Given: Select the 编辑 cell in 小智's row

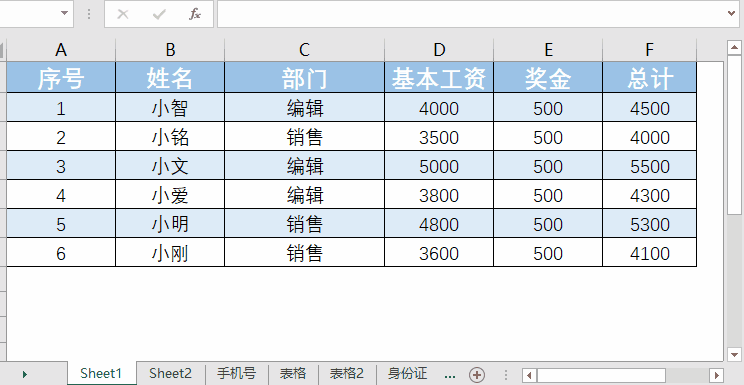Looking at the screenshot, I should point(304,108).
